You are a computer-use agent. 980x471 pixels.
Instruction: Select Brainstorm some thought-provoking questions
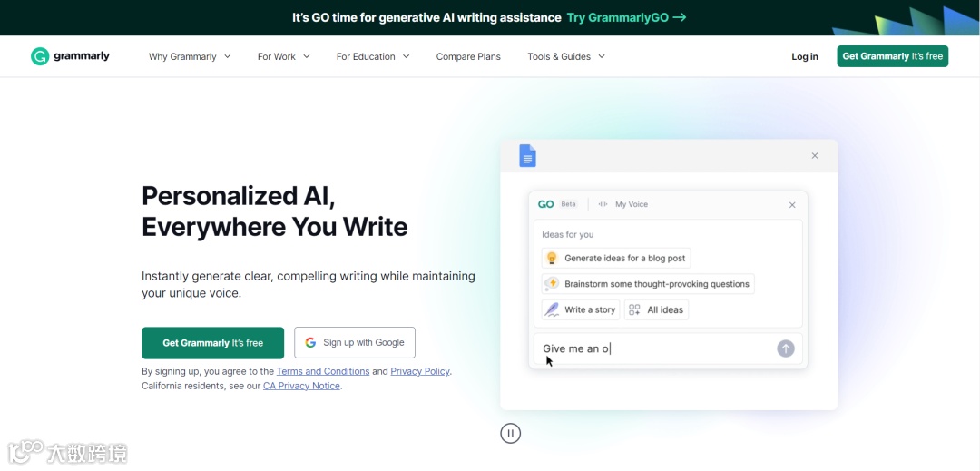click(648, 284)
